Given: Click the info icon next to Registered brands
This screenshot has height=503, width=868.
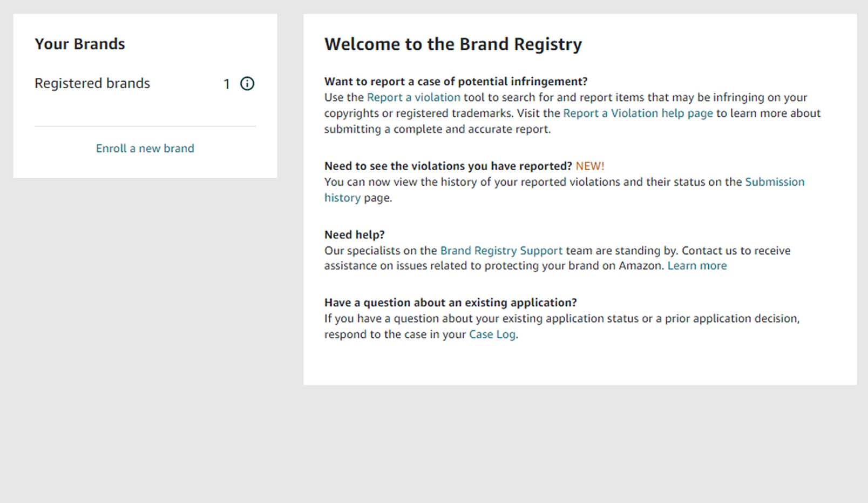Looking at the screenshot, I should click(247, 83).
